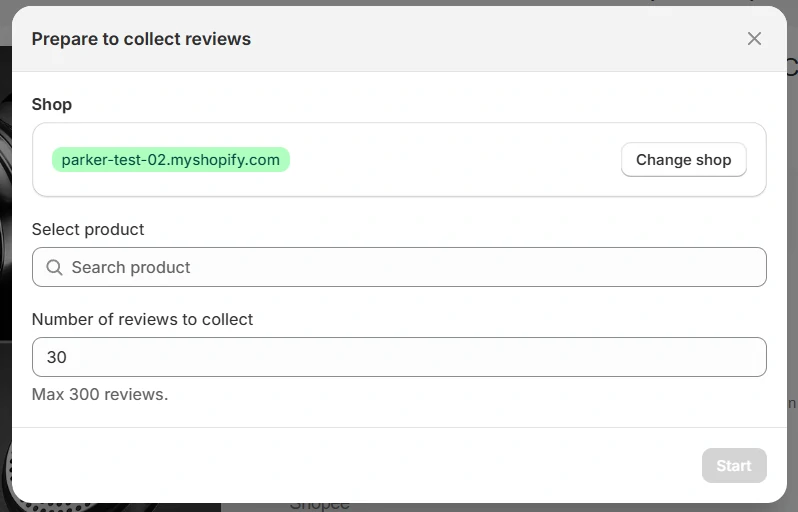The width and height of the screenshot is (798, 512).
Task: Click the Prepare to collect reviews title
Action: pyautogui.click(x=141, y=39)
